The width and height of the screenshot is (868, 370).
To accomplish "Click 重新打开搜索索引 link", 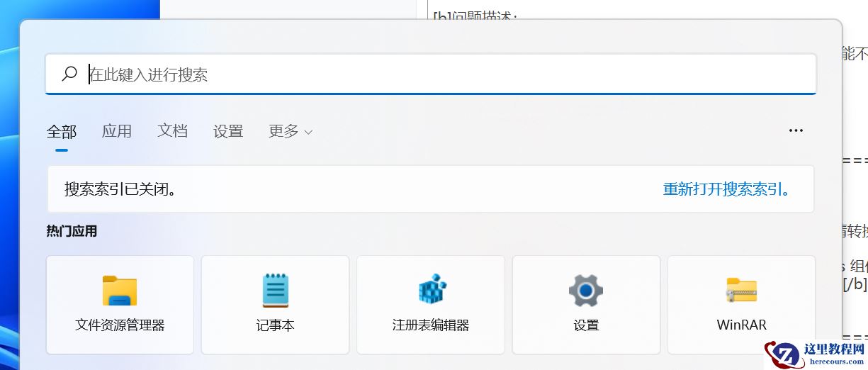I will point(726,189).
